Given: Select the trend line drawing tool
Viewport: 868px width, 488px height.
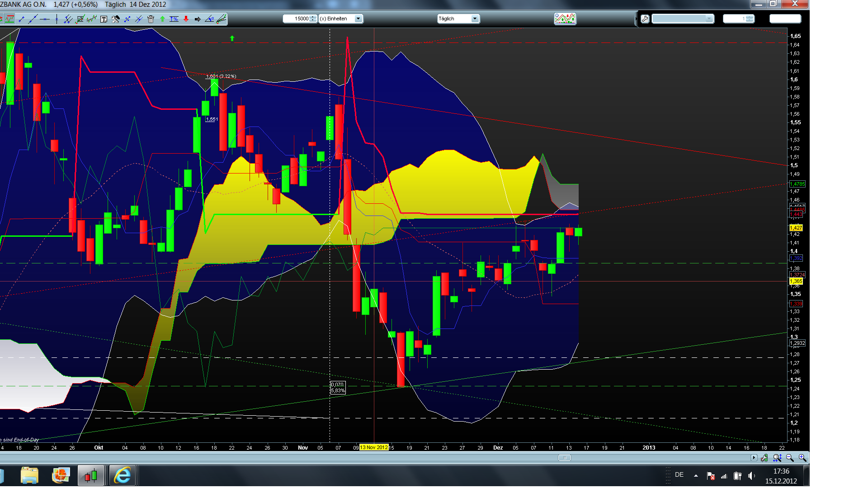Looking at the screenshot, I should (21, 19).
